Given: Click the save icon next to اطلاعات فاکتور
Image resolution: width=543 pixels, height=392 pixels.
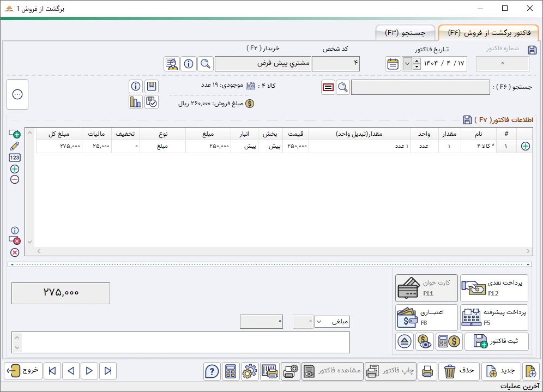Looking at the screenshot, I should click(467, 120).
